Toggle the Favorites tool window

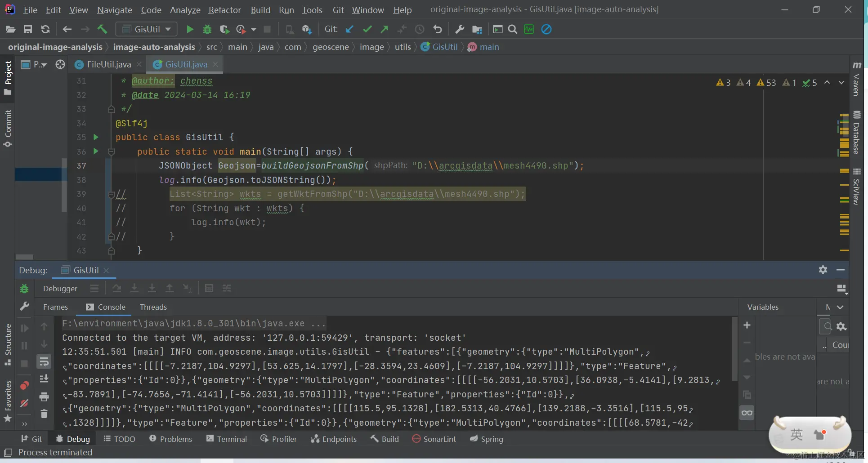(x=8, y=401)
